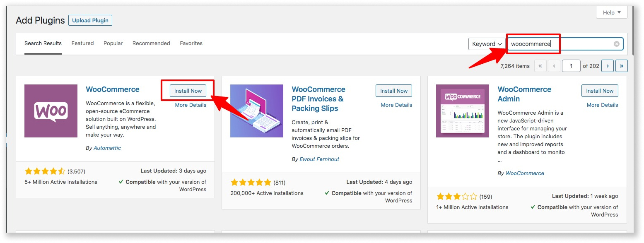Image resolution: width=644 pixels, height=243 pixels.
Task: Open the WooCommerce author link
Action: point(525,173)
